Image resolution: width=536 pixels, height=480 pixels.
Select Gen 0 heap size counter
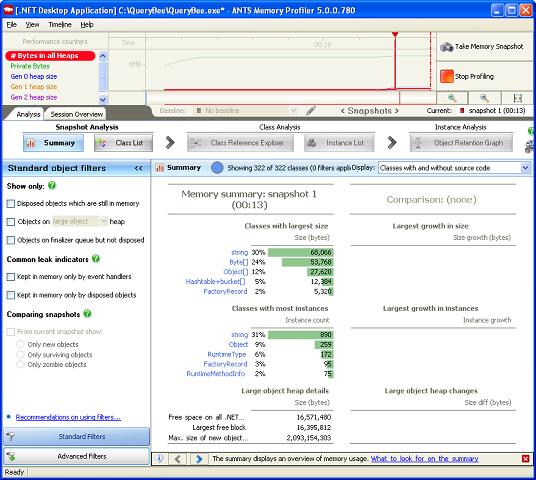[34, 76]
